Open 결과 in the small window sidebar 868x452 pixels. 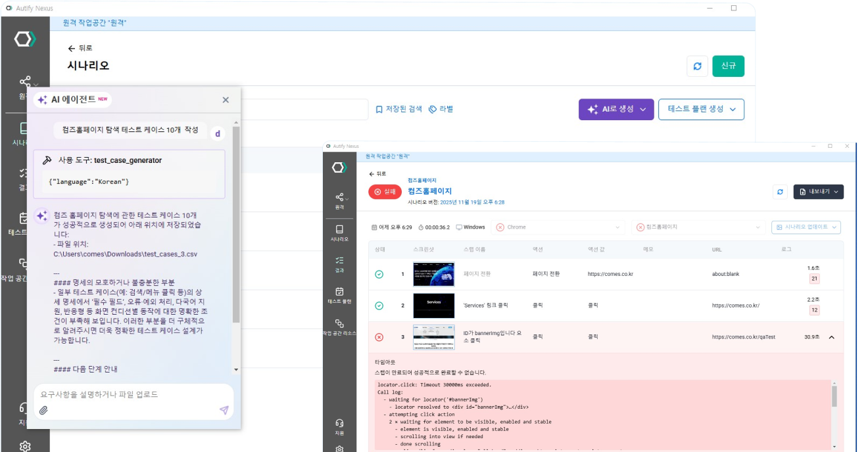tap(339, 263)
